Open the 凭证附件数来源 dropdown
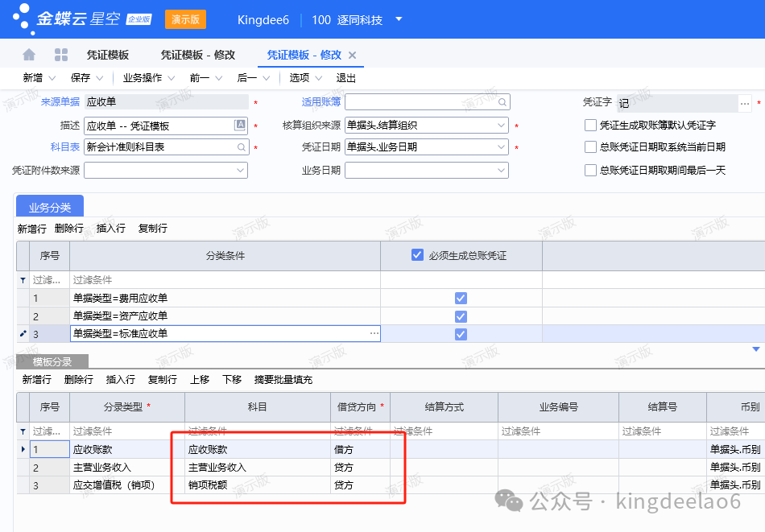 pyautogui.click(x=241, y=171)
